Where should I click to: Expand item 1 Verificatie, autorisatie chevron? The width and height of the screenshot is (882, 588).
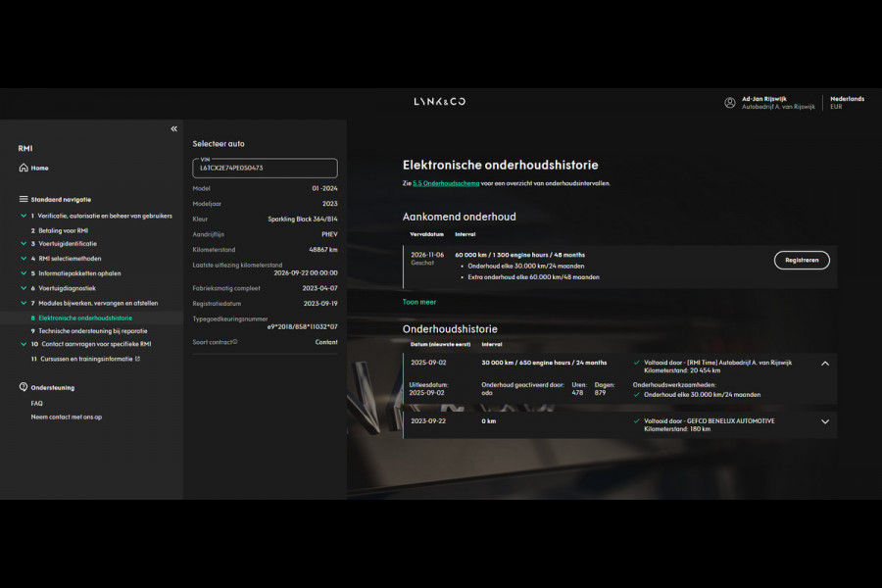(x=24, y=216)
